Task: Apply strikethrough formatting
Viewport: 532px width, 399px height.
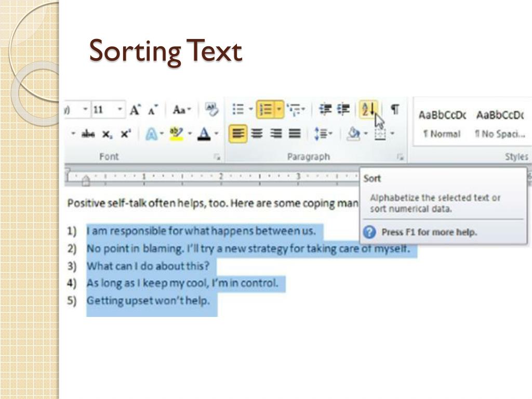Action: [x=88, y=134]
